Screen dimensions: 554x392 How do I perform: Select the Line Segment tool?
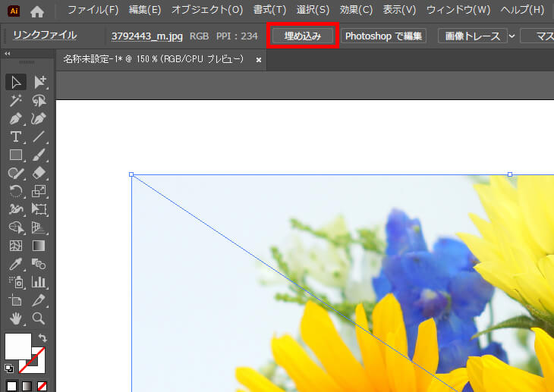[39, 136]
